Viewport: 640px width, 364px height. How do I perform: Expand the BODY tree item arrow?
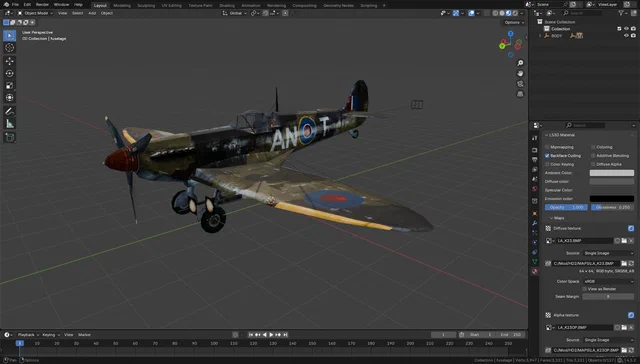click(540, 36)
